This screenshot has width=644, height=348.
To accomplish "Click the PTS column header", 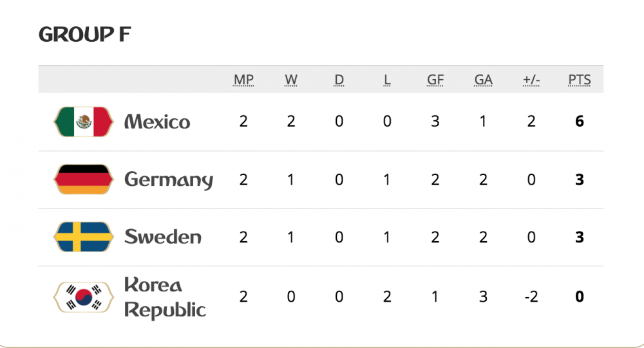I will click(x=579, y=80).
